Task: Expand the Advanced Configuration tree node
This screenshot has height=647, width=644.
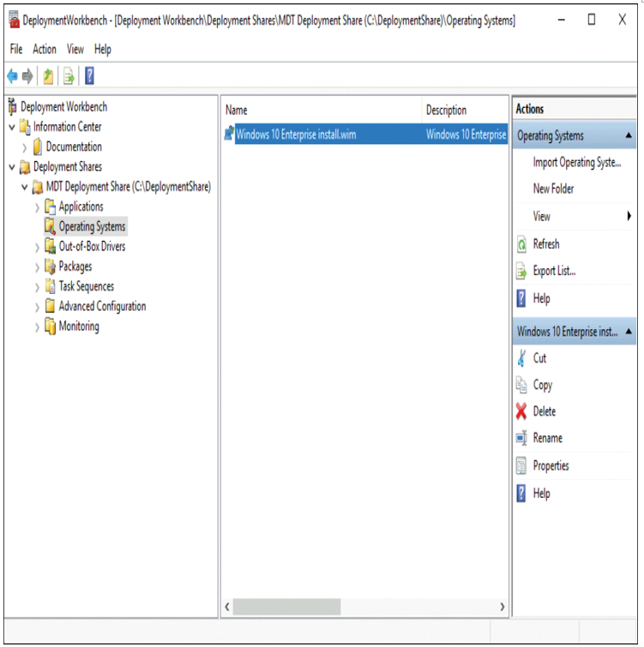Action: [37, 308]
